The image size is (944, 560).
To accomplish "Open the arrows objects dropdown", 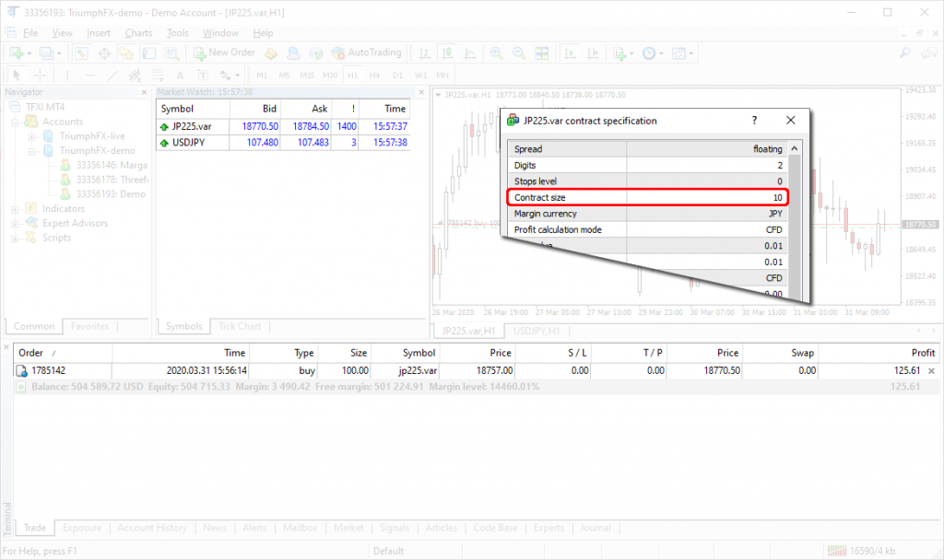I will [229, 76].
